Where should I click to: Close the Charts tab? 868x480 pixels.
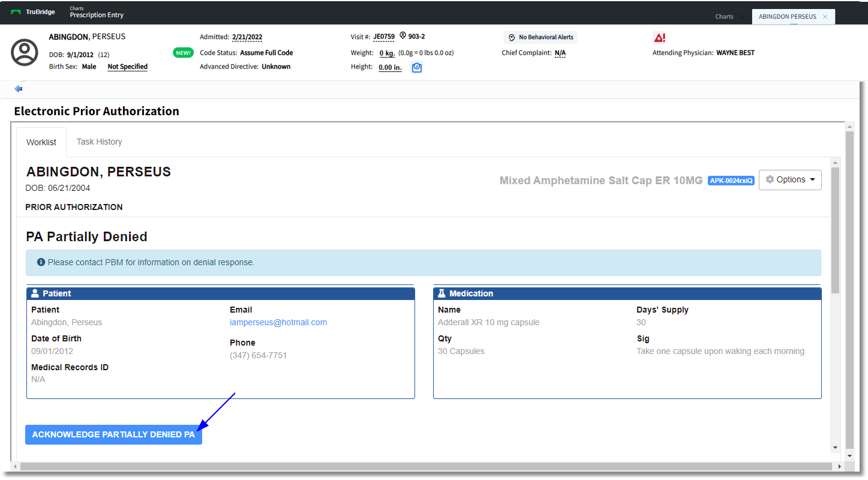[741, 17]
